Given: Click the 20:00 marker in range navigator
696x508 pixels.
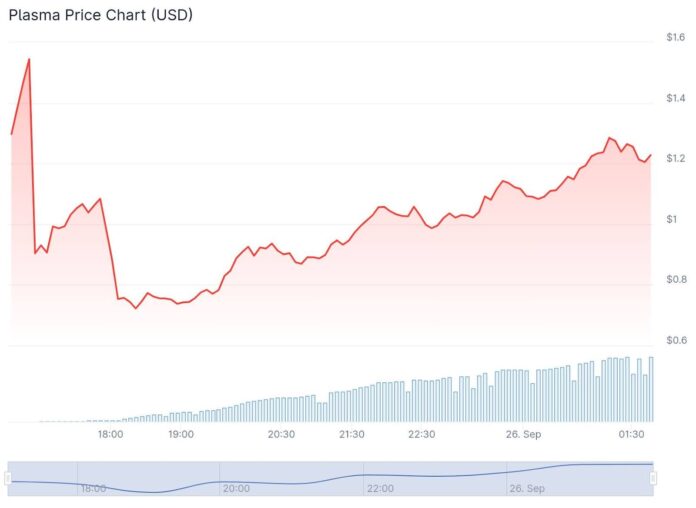Looking at the screenshot, I should pyautogui.click(x=236, y=489).
